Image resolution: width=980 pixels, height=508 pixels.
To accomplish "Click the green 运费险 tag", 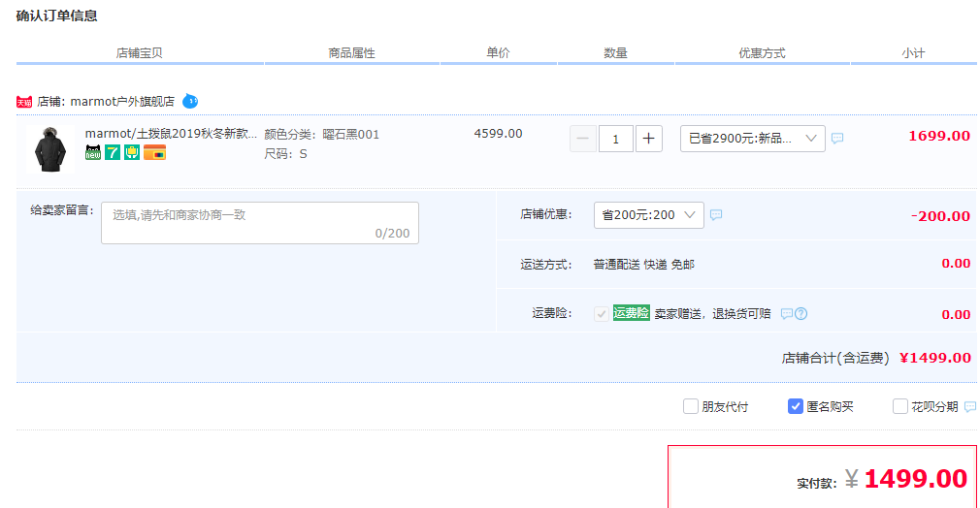I will pyautogui.click(x=632, y=313).
